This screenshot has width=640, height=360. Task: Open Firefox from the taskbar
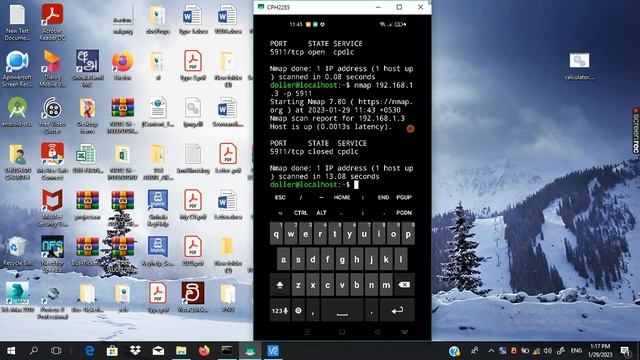(x=204, y=351)
